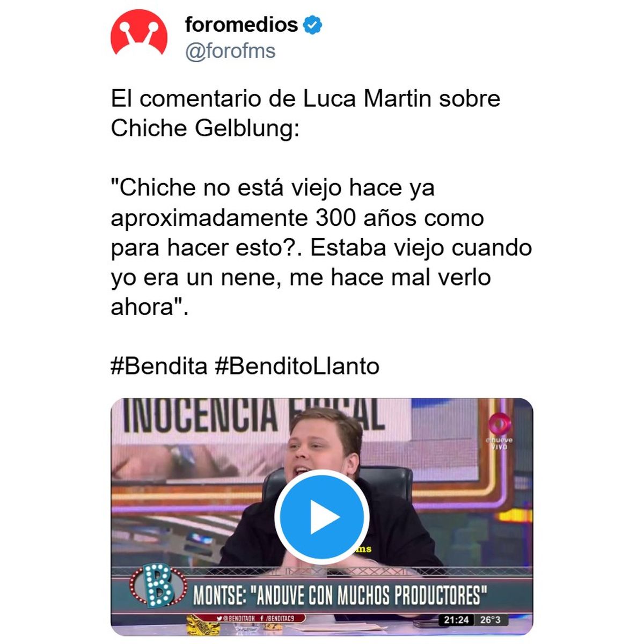
Task: Click the 26°3 temperature readout
Action: point(490,620)
